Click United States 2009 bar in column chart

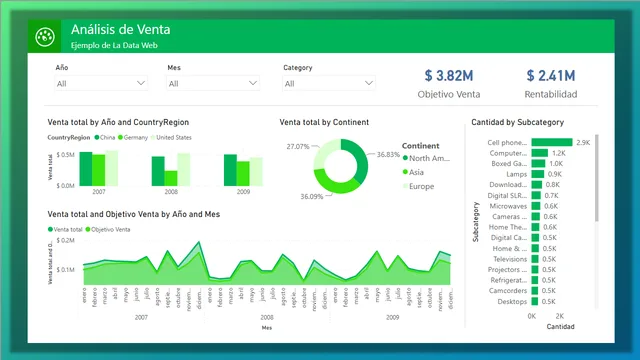[x=256, y=172]
